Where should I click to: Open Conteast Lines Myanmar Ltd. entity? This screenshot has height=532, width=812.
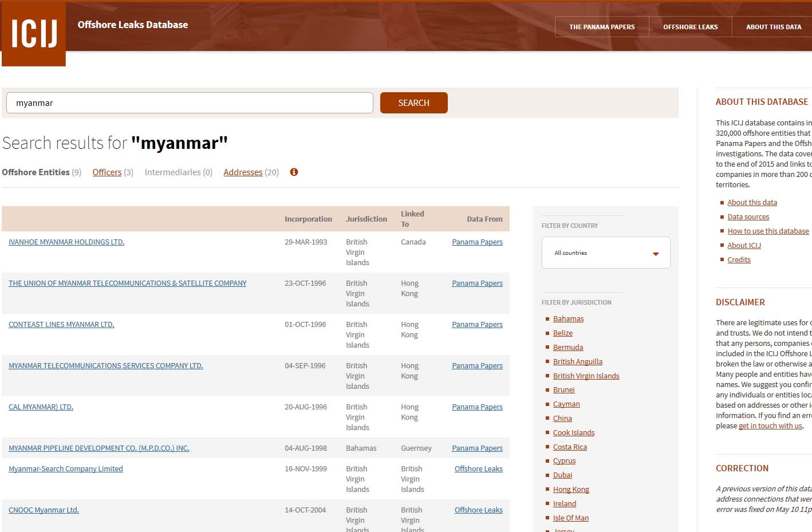[x=61, y=325]
